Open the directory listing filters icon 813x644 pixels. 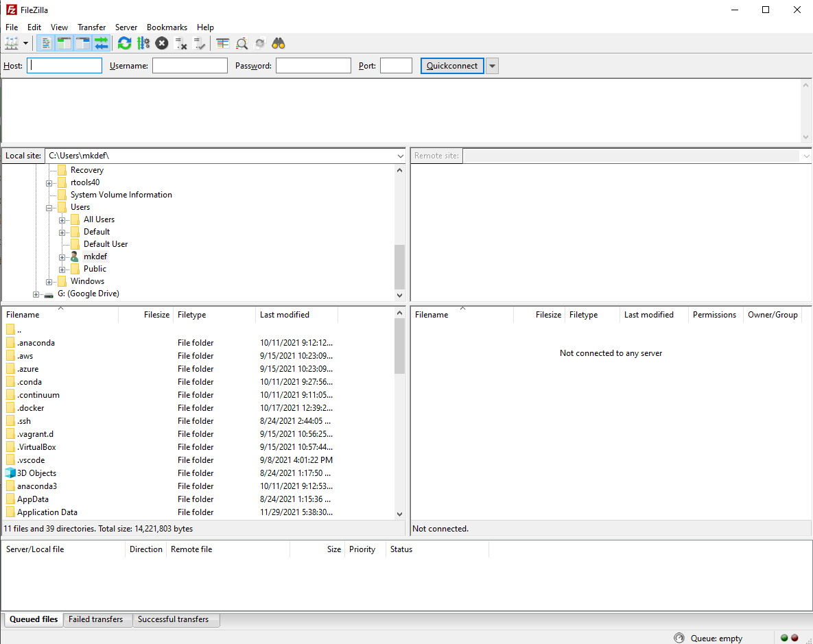tap(223, 43)
